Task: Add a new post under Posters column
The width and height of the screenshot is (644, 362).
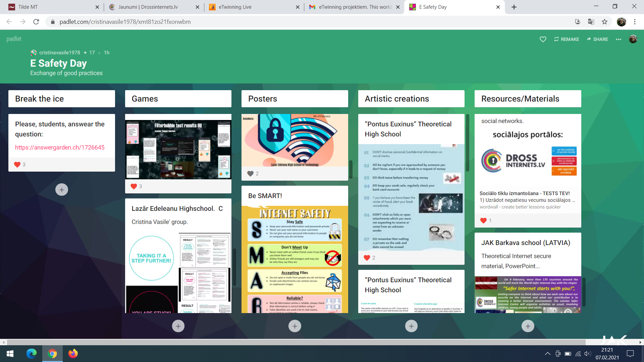Action: [x=294, y=326]
